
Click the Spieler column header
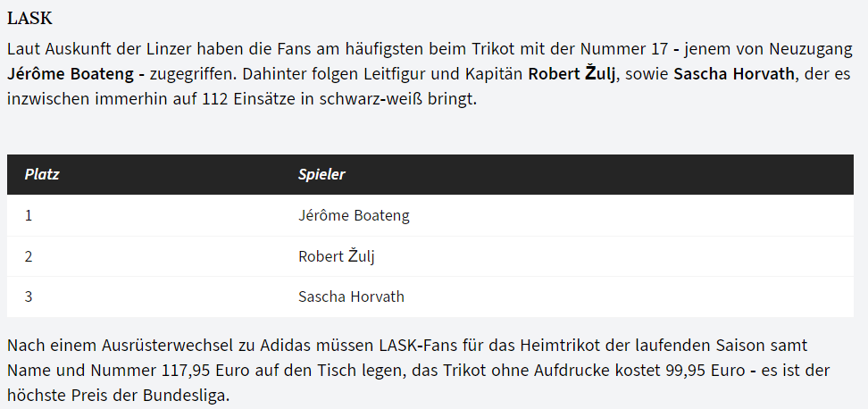pos(321,174)
